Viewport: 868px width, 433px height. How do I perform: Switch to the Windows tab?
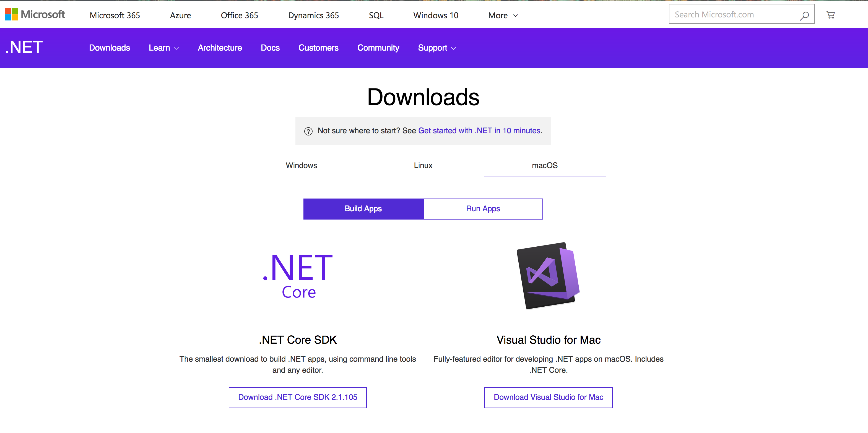[301, 165]
